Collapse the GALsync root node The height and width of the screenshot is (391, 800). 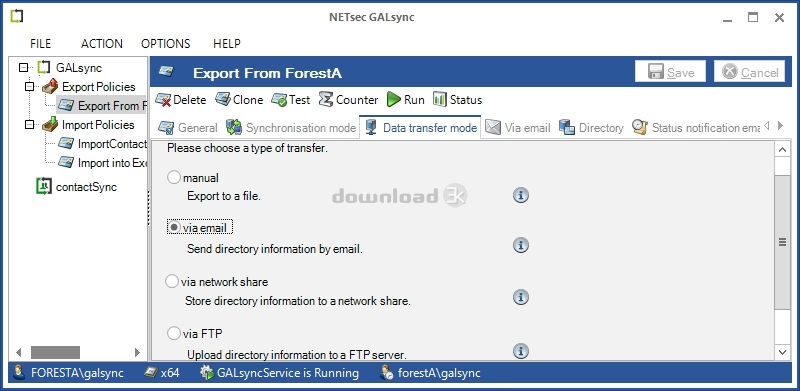point(23,67)
